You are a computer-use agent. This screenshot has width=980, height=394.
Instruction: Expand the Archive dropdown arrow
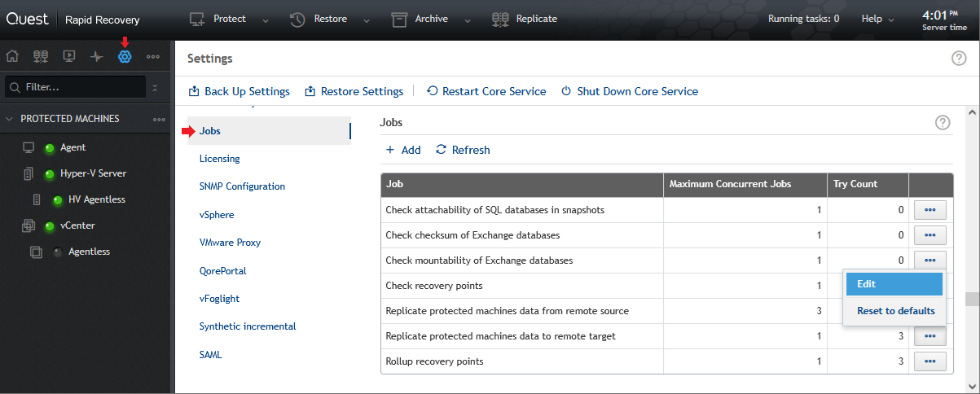[x=468, y=20]
